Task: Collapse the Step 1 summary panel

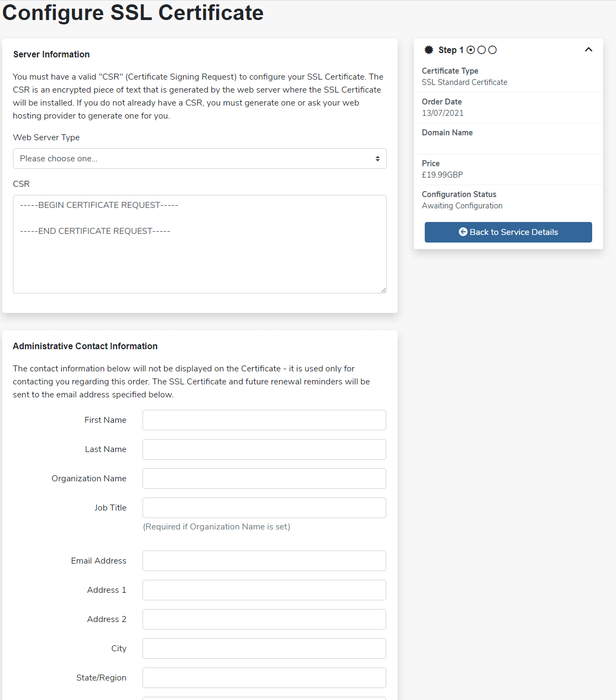Action: pos(588,49)
